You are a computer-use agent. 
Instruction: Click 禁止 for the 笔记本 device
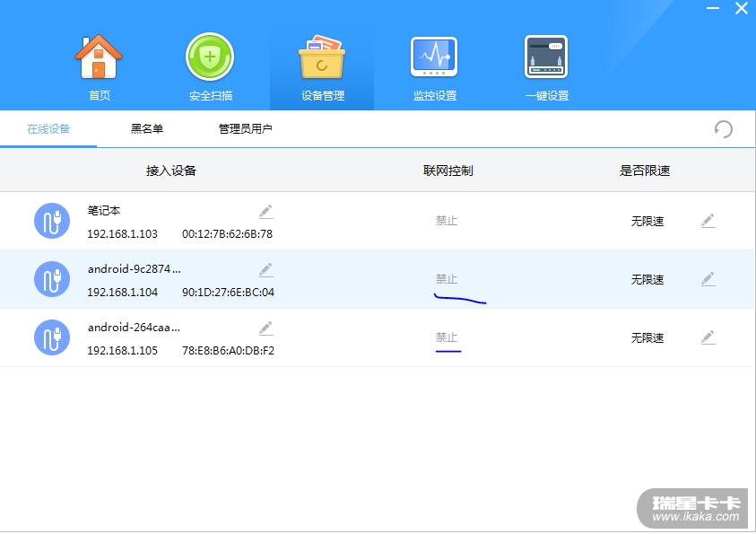pos(447,221)
